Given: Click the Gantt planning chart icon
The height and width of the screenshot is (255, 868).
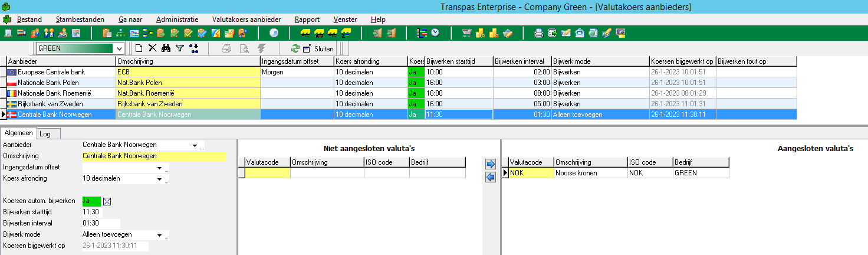Looking at the screenshot, I should click(x=422, y=33).
